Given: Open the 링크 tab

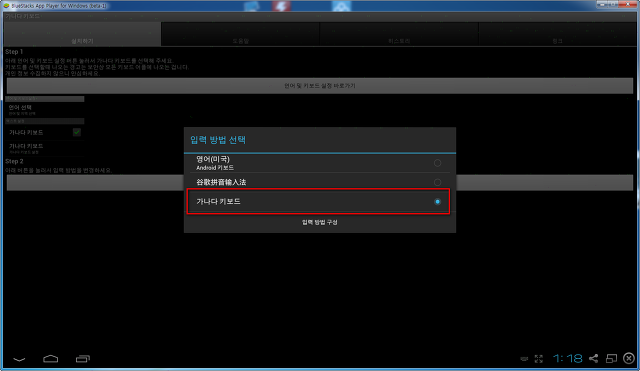Looking at the screenshot, I should [x=557, y=34].
